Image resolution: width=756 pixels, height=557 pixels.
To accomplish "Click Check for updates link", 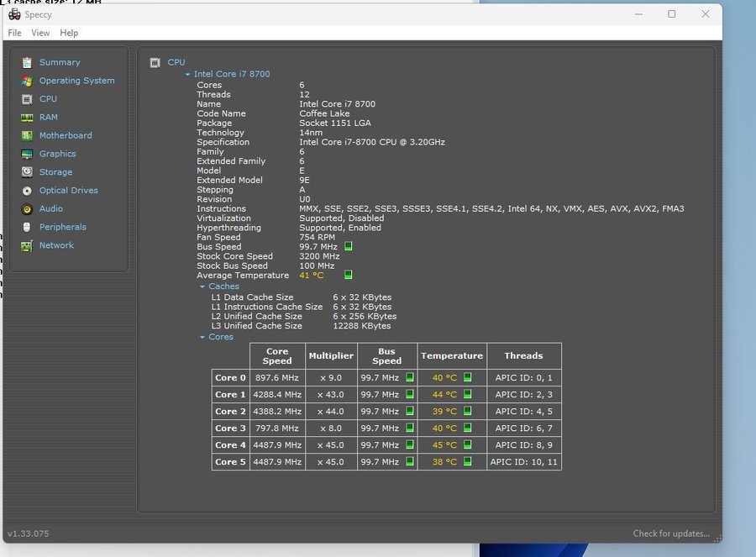I will pyautogui.click(x=671, y=533).
